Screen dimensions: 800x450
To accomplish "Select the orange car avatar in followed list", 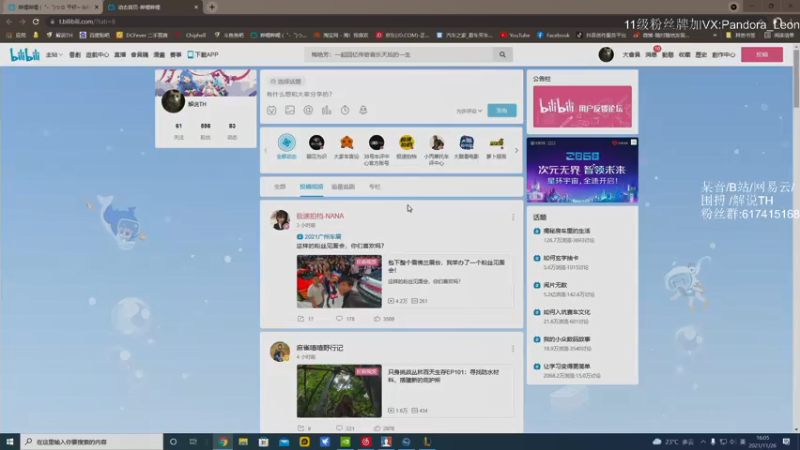I will point(346,142).
